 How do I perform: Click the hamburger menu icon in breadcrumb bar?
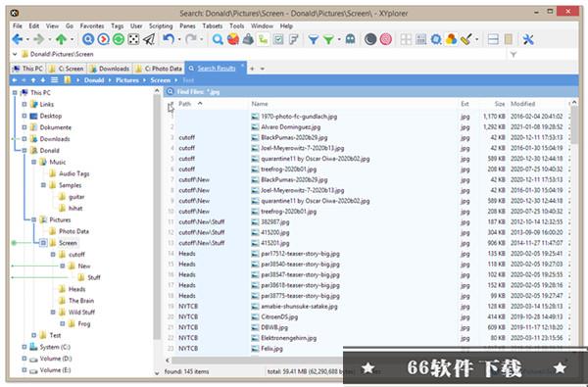coord(54,80)
